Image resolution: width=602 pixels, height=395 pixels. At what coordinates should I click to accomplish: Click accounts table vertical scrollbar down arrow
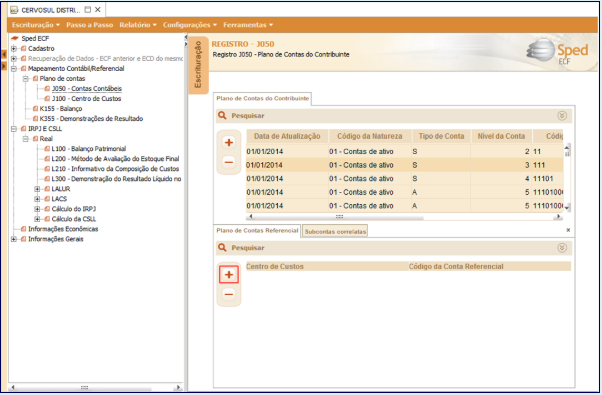point(567,207)
